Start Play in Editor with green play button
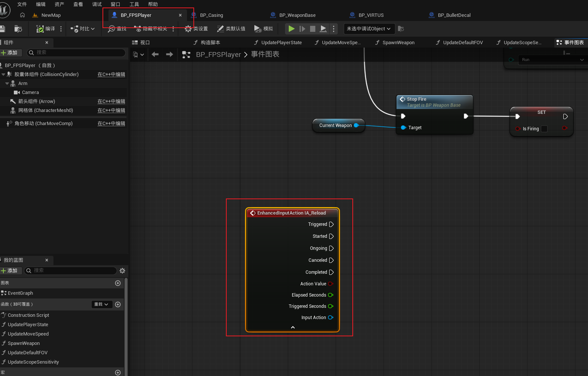Screen dimensions: 588x376 coord(291,29)
